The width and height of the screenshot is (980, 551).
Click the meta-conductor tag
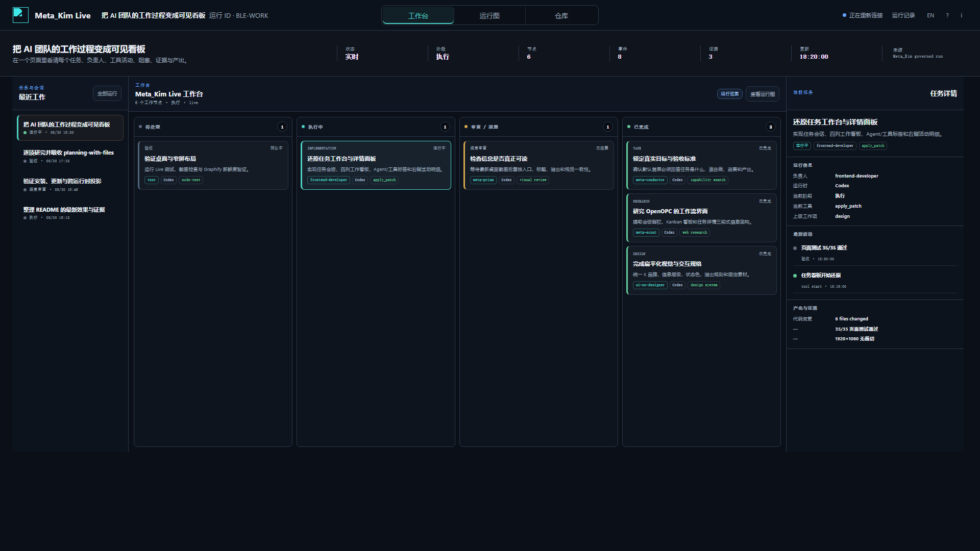650,180
